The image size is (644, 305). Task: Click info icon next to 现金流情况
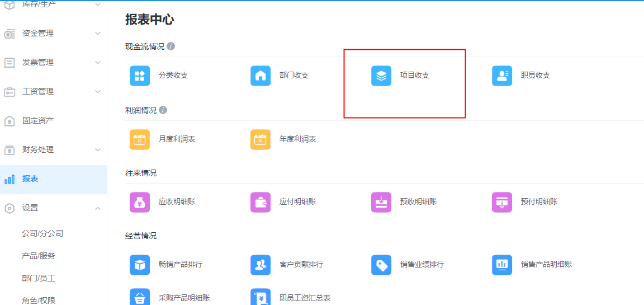(171, 46)
